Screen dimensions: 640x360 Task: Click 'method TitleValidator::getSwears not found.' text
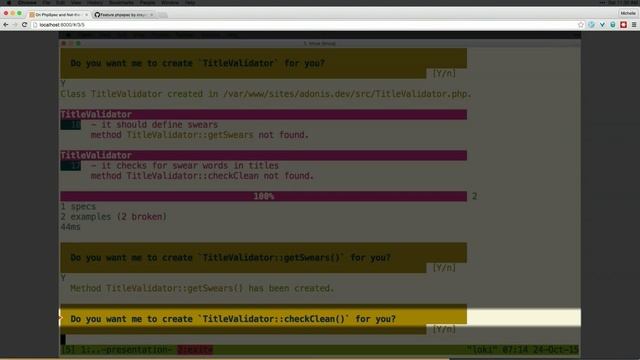click(200, 135)
